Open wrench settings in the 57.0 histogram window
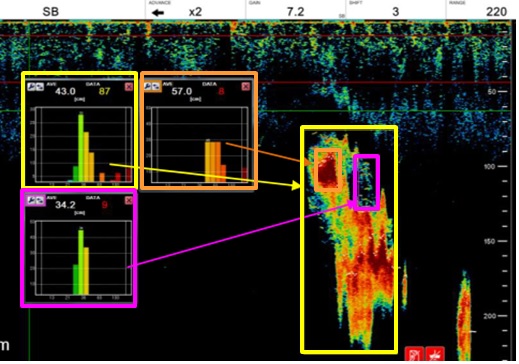519x364 pixels. pyautogui.click(x=148, y=86)
